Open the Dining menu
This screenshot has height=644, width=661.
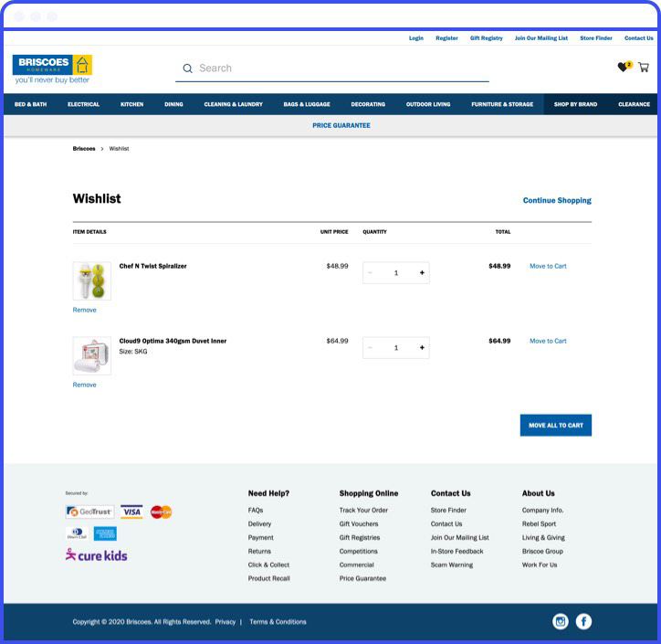173,104
